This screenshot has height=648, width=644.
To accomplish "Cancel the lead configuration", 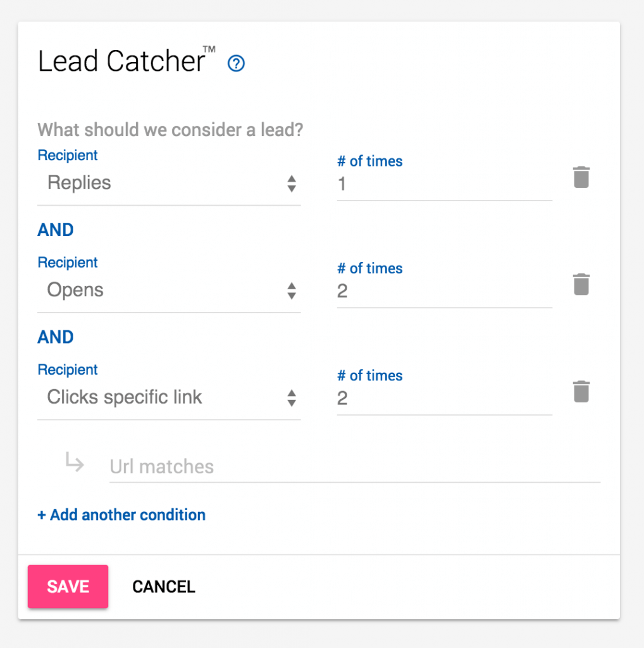I will [x=163, y=587].
